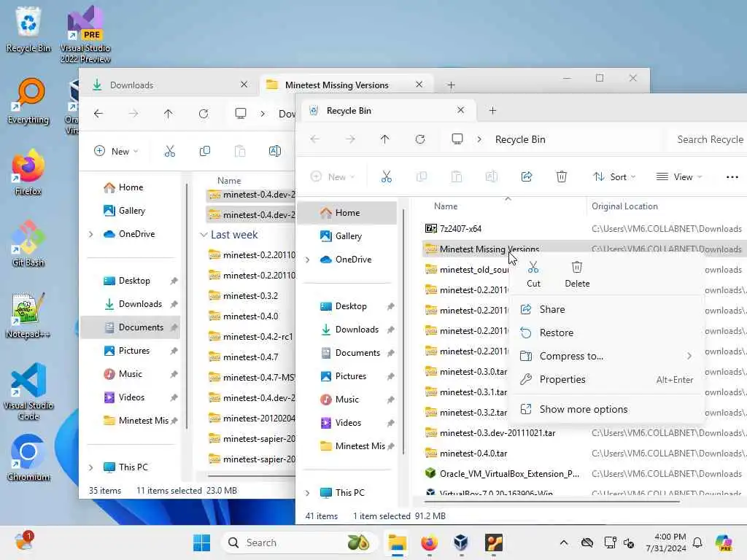Screen dimensions: 747x560
Task: Open New dropdown in the Downloads window
Action: [116, 152]
